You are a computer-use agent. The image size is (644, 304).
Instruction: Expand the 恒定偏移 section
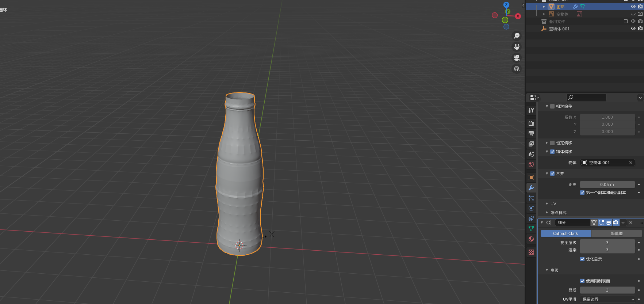click(x=547, y=143)
